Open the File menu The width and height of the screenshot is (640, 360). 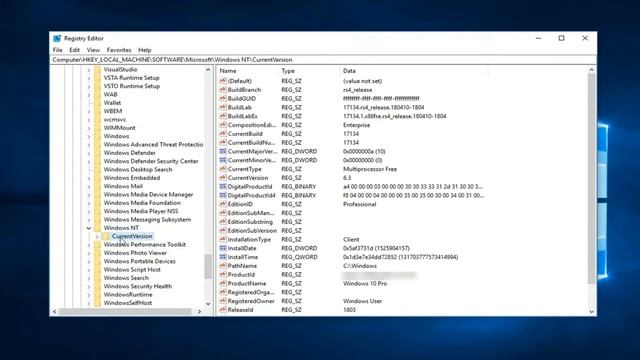coord(58,50)
